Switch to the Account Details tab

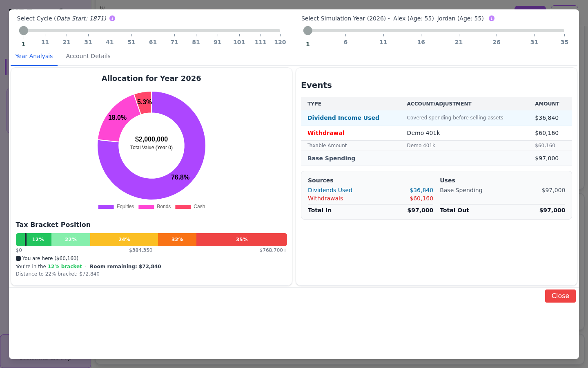(88, 56)
